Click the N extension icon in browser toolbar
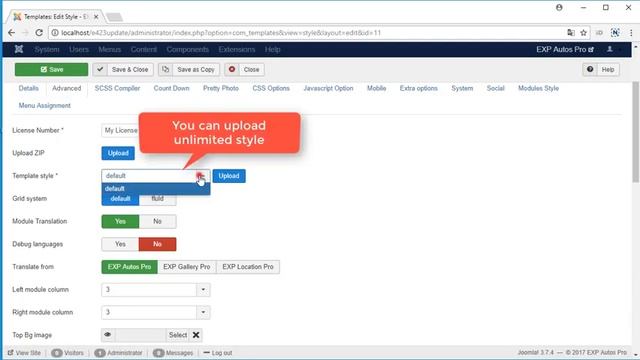The image size is (640, 360). [x=615, y=33]
